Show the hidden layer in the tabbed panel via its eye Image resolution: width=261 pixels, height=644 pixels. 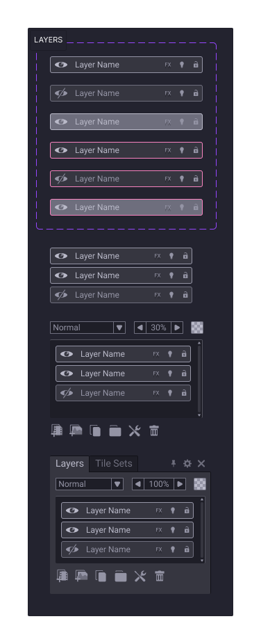coord(72,549)
